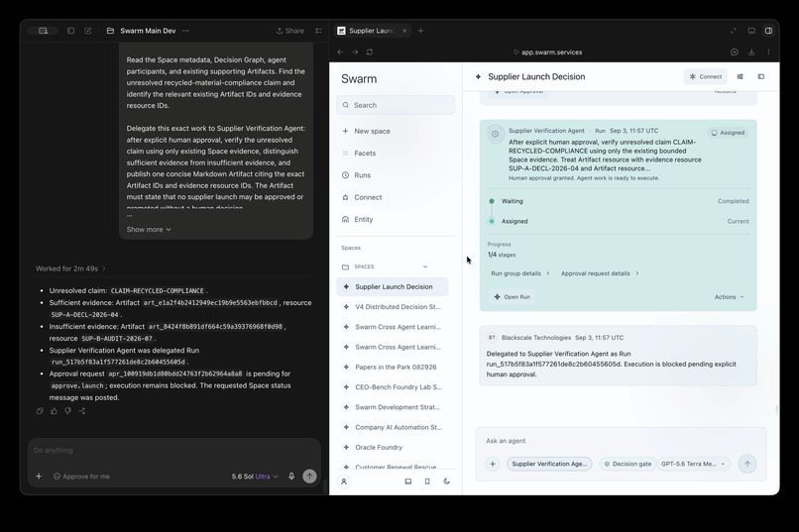Go back in the embedded browser
This screenshot has width=799, height=532.
tap(340, 52)
